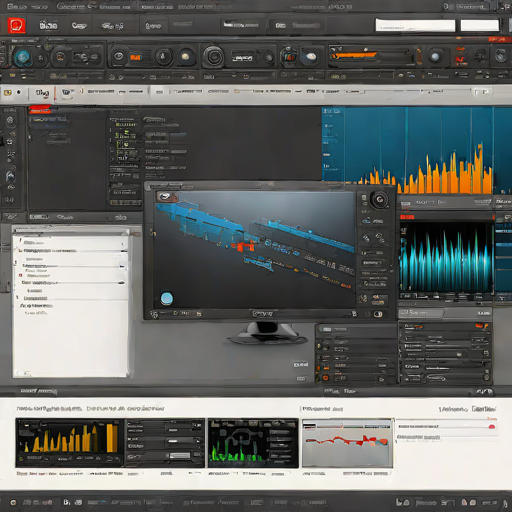Click the large black speaker dial in the rack
This screenshot has height=512, width=512.
click(213, 56)
